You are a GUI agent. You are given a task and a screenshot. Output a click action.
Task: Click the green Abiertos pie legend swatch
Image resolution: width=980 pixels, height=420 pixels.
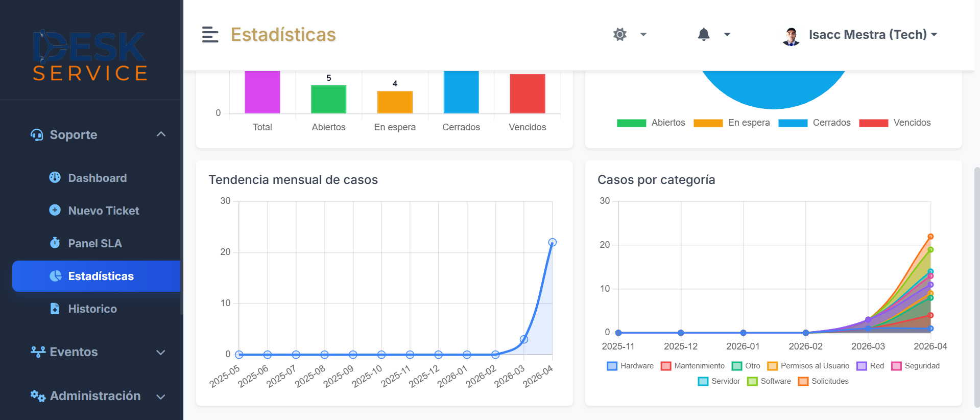[631, 123]
